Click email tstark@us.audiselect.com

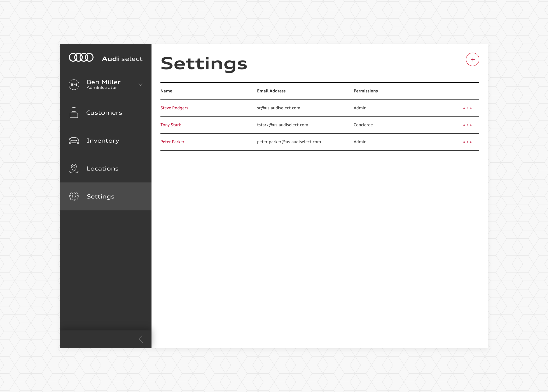point(283,125)
